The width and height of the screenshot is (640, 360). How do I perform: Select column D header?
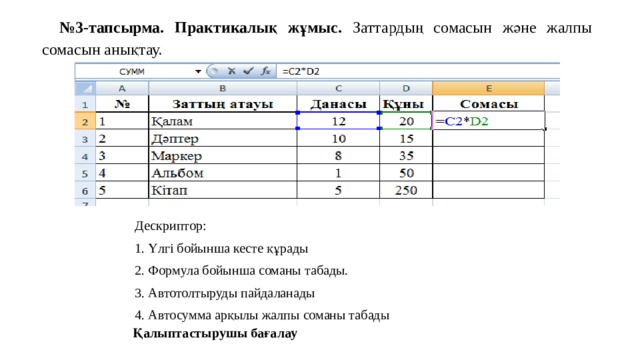point(406,88)
